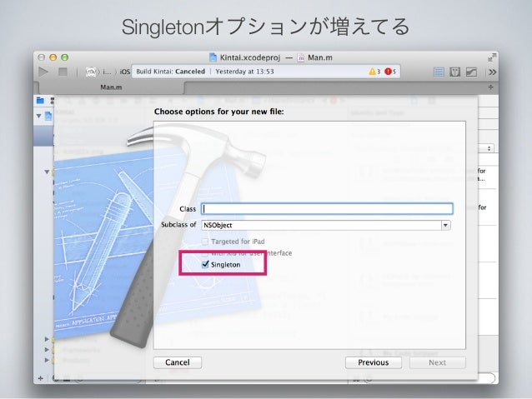
Task: Open the scheme selector app icon
Action: (x=91, y=72)
